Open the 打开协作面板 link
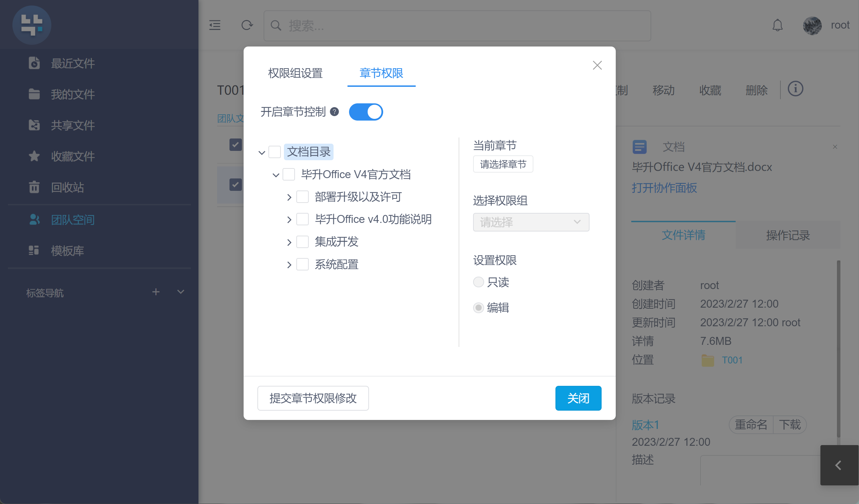 tap(664, 188)
